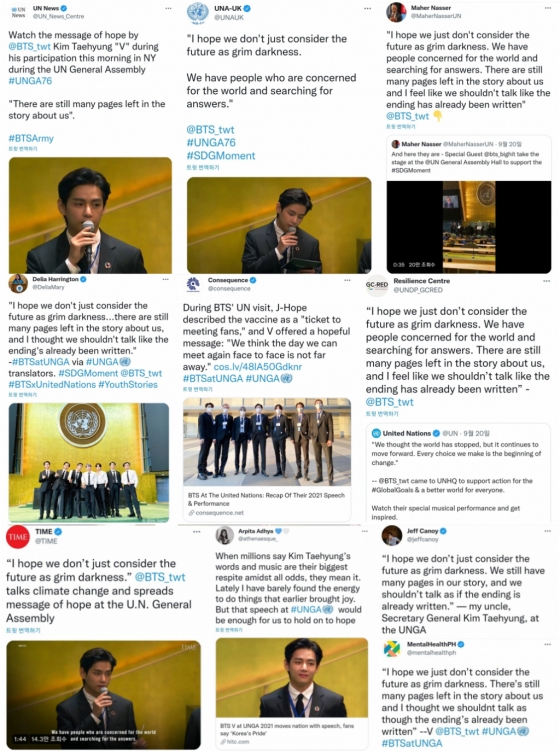Click @BTS_twt mention in TIME tweet

coord(160,577)
